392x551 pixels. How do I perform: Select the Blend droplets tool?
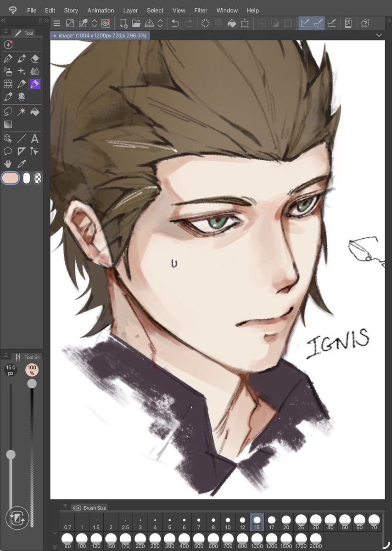click(35, 71)
